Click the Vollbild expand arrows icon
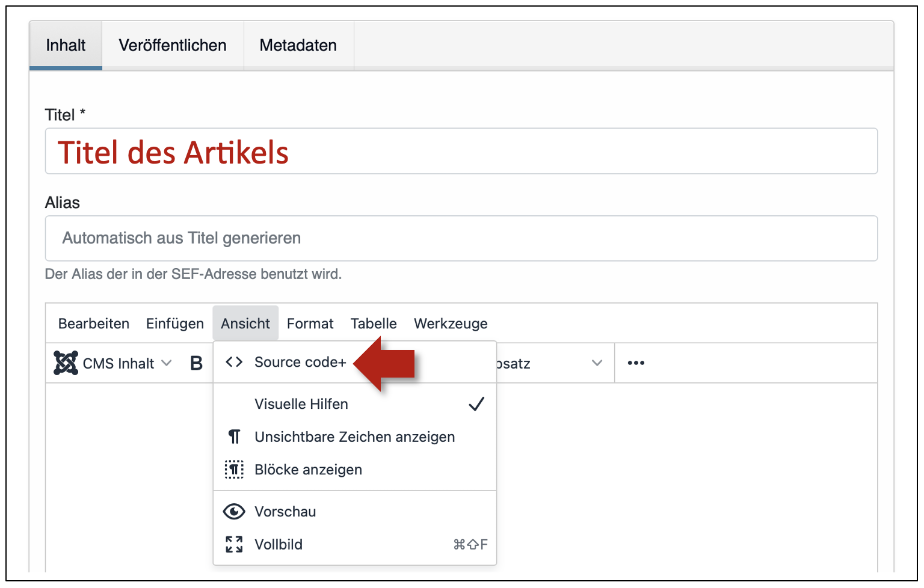 tap(234, 544)
